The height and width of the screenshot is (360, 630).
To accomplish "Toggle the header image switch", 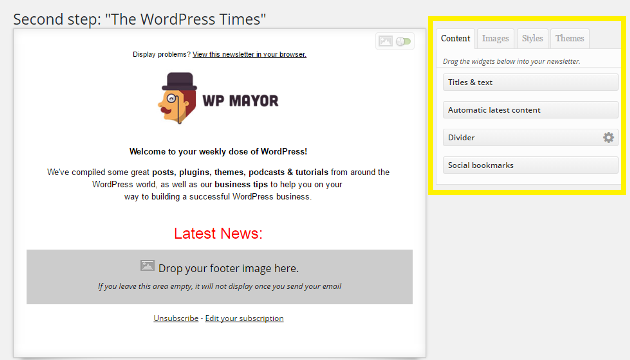I will pyautogui.click(x=403, y=41).
